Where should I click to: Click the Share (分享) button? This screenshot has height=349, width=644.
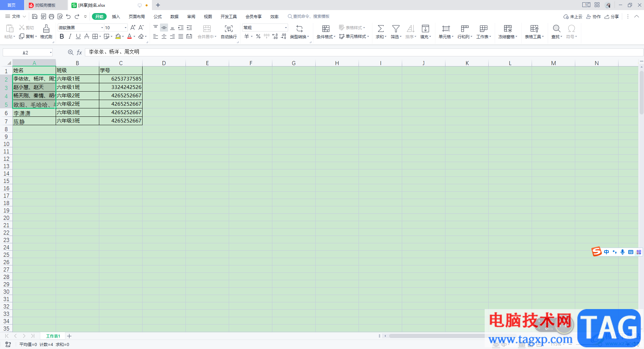[612, 16]
